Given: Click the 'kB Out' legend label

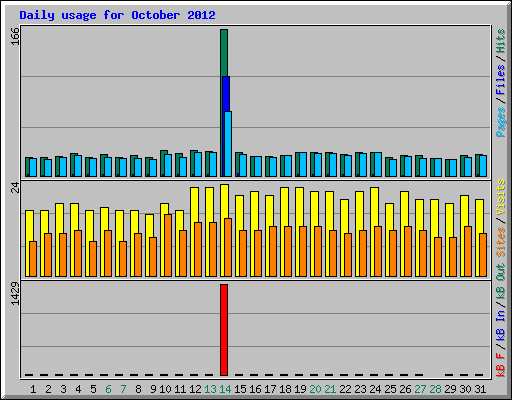Looking at the screenshot, I should tap(501, 282).
